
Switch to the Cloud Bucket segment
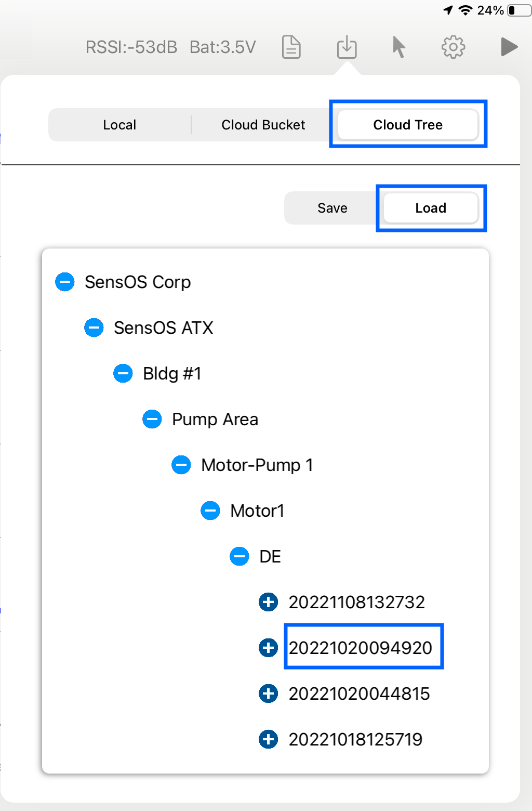263,125
